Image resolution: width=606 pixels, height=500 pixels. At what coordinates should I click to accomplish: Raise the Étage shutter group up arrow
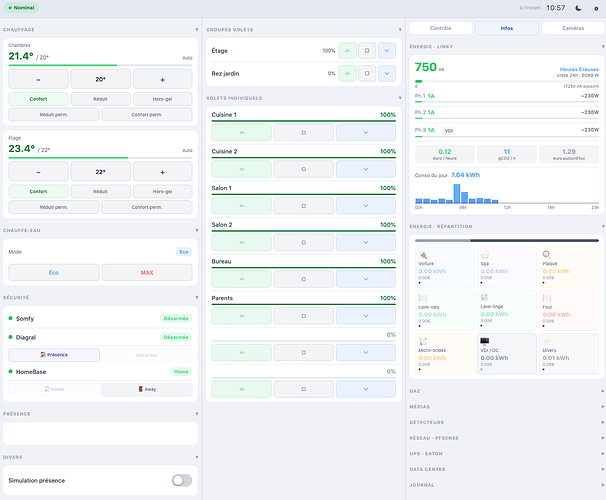click(347, 51)
